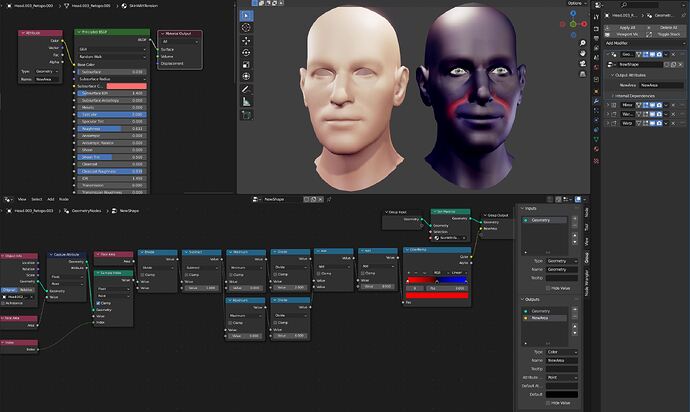Select Relative in Object Info node
The width and height of the screenshot is (690, 412).
pyautogui.click(x=27, y=290)
